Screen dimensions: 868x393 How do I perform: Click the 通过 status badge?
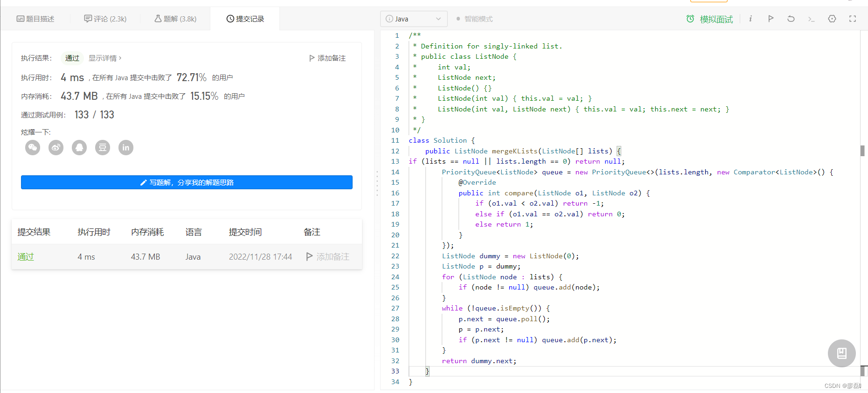(x=72, y=58)
